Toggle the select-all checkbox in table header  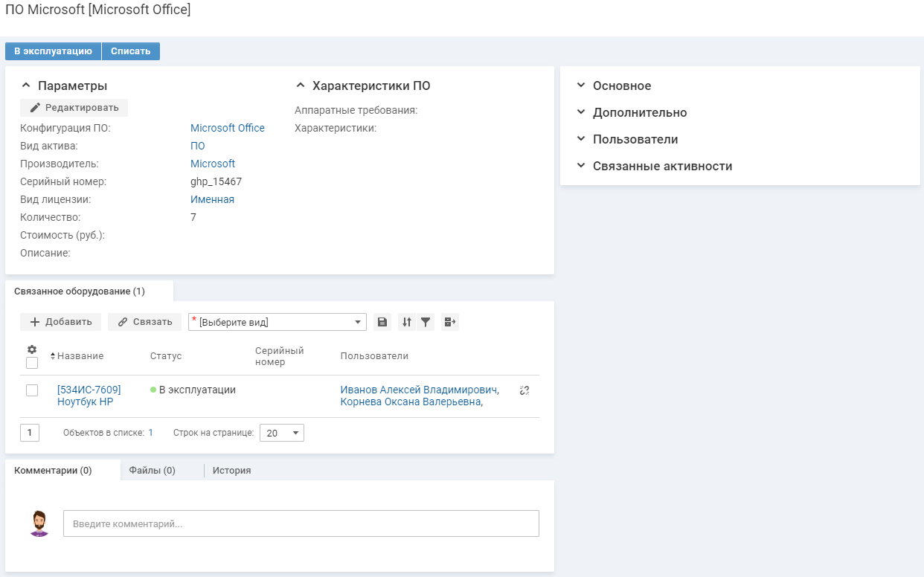coord(32,363)
